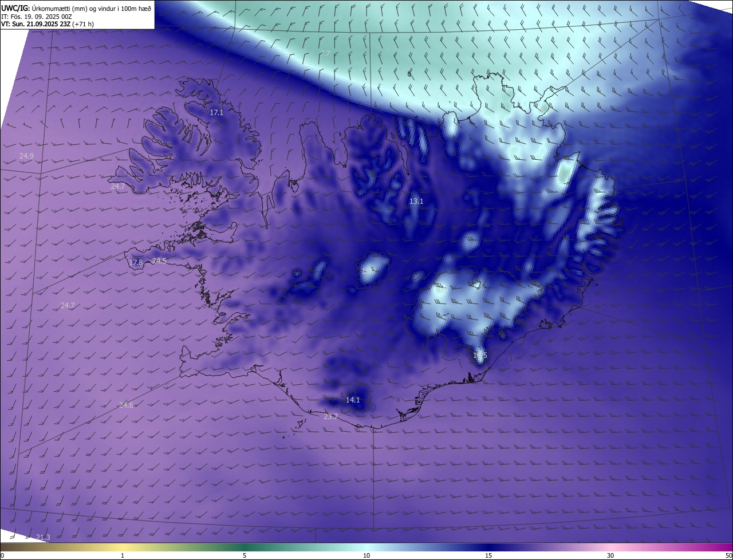Click the color scale tick labeled 50
This screenshot has height=560, width=733.
tap(728, 555)
